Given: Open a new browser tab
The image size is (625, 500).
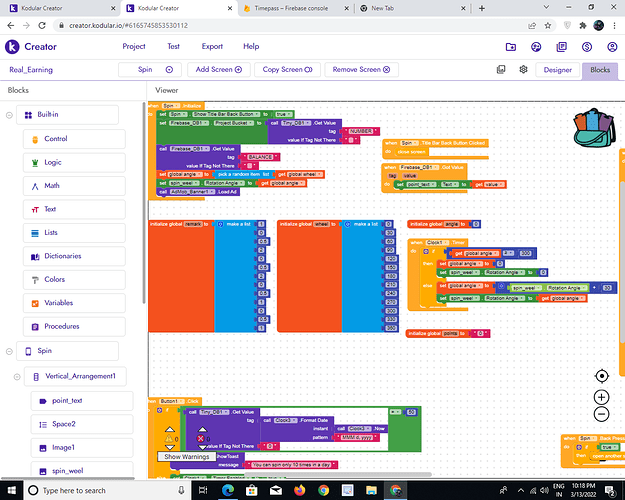Looking at the screenshot, I should [x=482, y=8].
